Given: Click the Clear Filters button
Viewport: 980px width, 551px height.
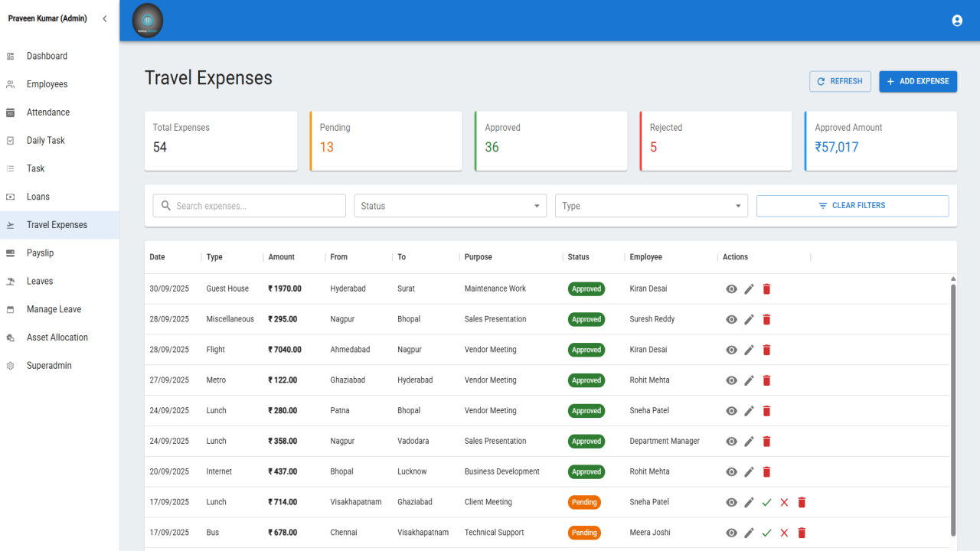Looking at the screenshot, I should tap(852, 206).
